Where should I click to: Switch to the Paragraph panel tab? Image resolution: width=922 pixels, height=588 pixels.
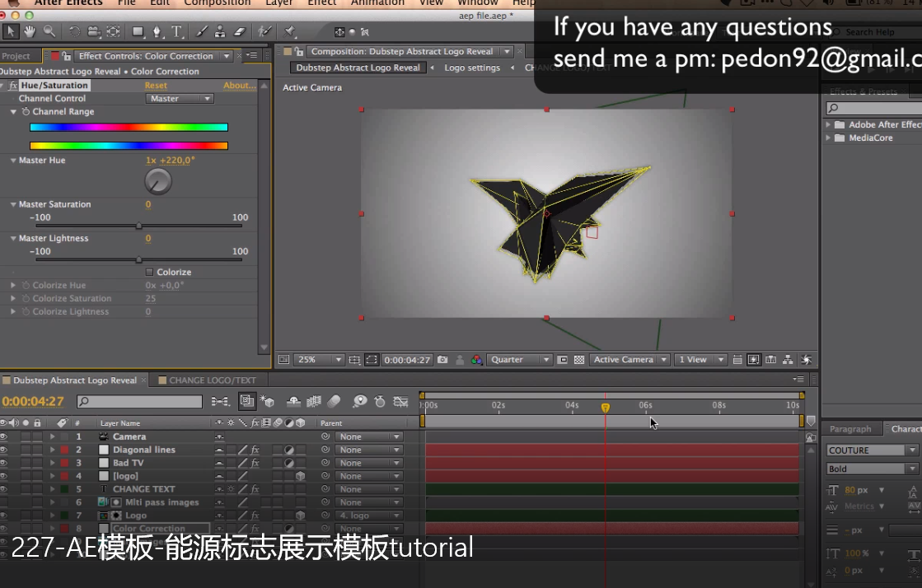click(x=850, y=429)
